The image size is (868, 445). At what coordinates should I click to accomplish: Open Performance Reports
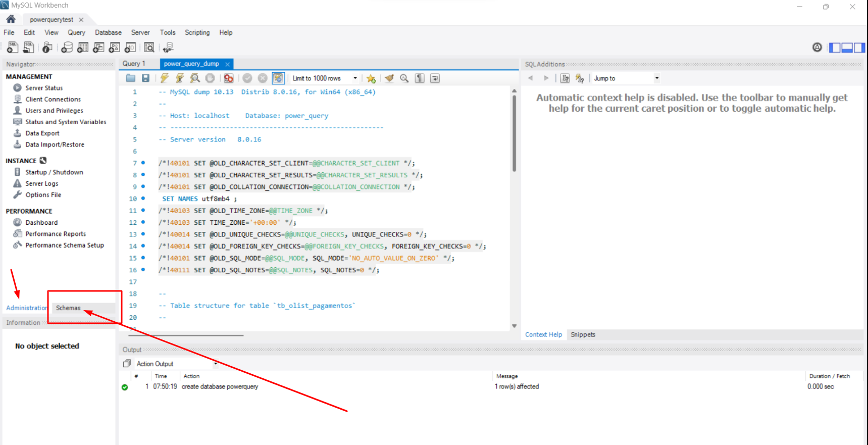(56, 234)
